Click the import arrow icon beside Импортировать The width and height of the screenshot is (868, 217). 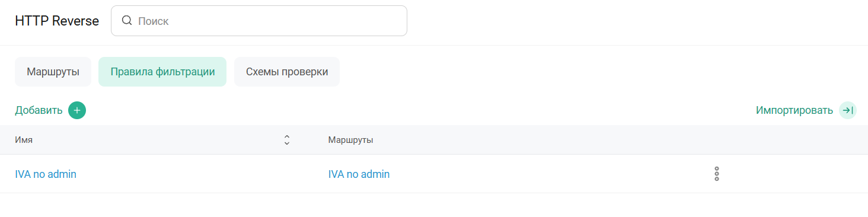[x=848, y=110]
